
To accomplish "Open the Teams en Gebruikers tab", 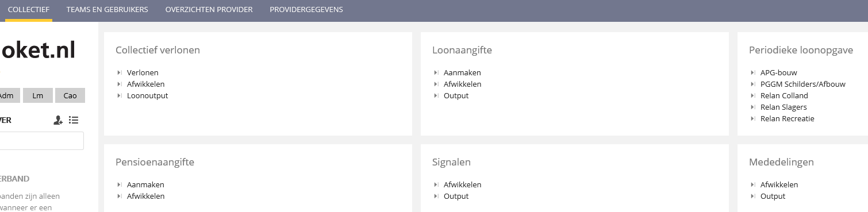I will [107, 10].
